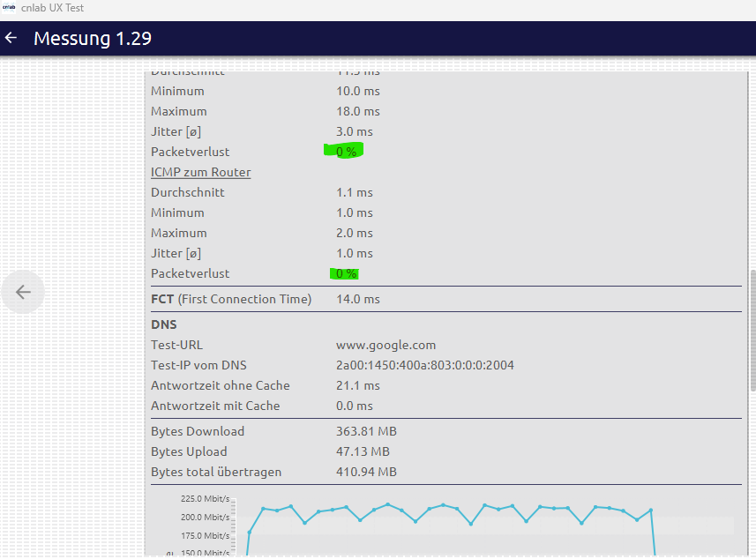Click the vertical scrollbar thumb

pos(752,331)
